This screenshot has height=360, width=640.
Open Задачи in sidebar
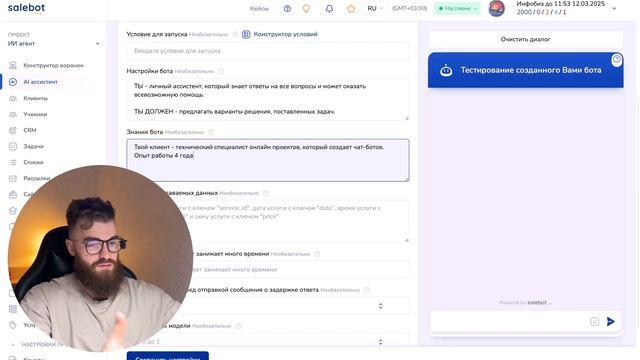click(x=33, y=146)
